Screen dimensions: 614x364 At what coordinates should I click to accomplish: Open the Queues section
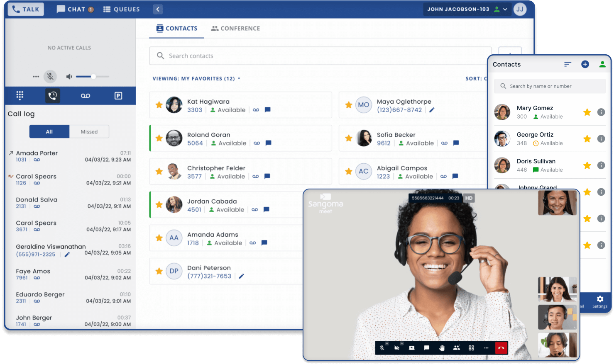point(122,9)
